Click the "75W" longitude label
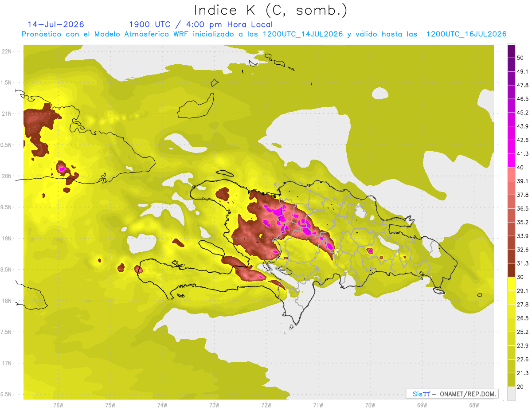Screen dimensions: 532x411 [110, 405]
